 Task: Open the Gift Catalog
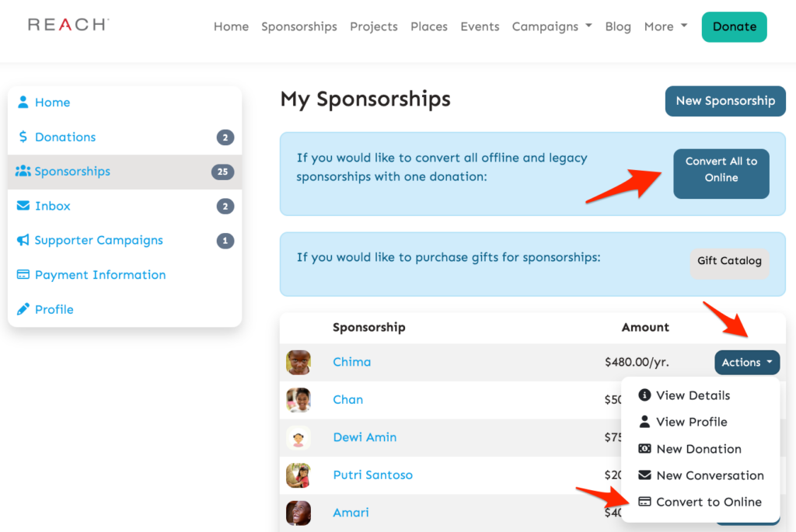(x=729, y=261)
